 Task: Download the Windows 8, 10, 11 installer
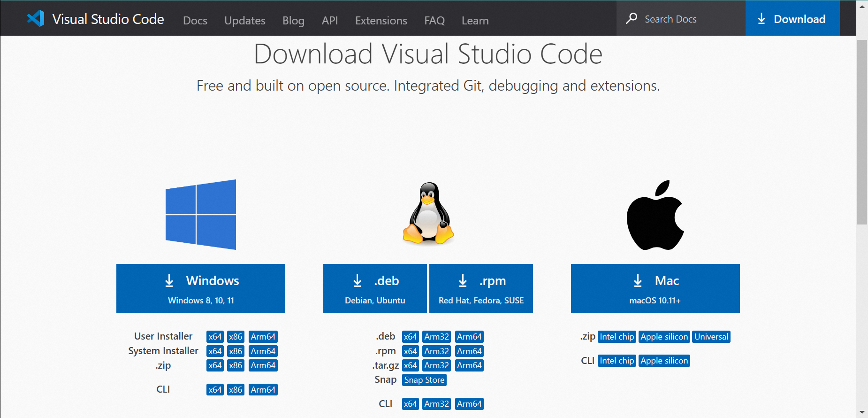[x=201, y=288]
